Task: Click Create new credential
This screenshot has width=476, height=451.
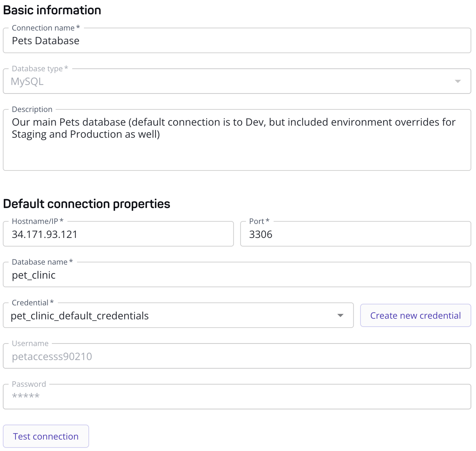Action: (x=415, y=315)
